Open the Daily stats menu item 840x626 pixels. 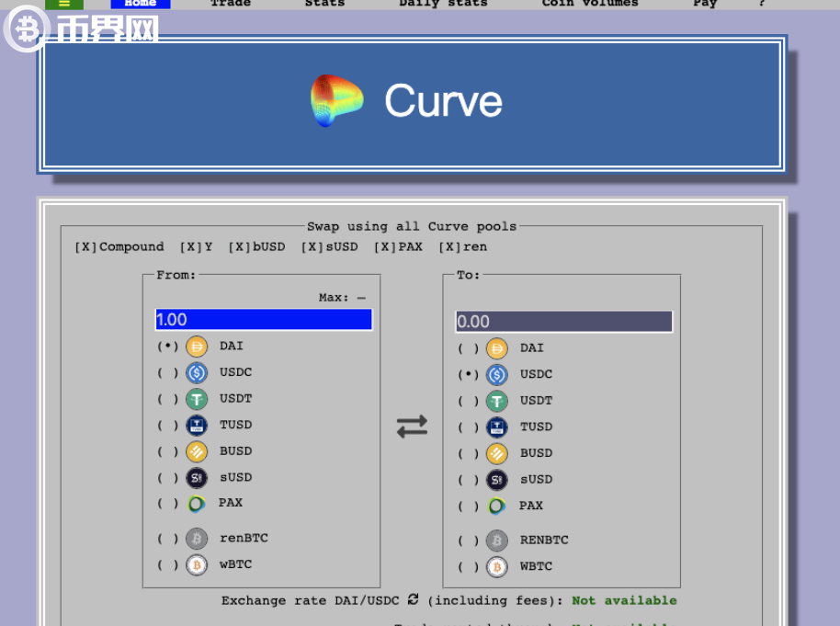tap(443, 3)
